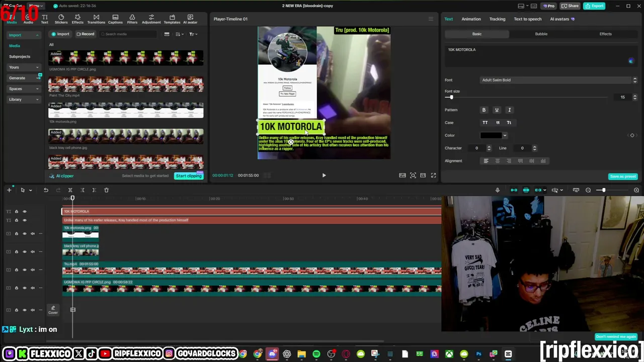Image resolution: width=644 pixels, height=362 pixels.
Task: Open Discord from the taskbar
Action: 272,354
